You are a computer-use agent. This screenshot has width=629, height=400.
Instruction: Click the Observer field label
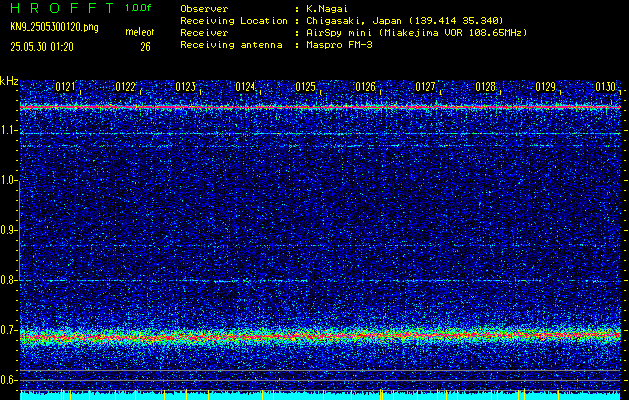[204, 9]
